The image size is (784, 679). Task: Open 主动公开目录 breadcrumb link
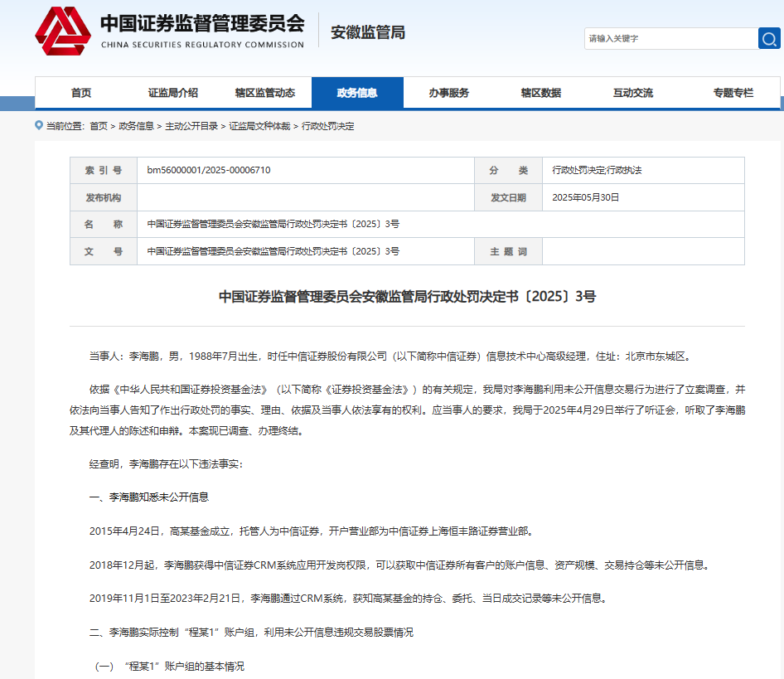[x=191, y=126]
